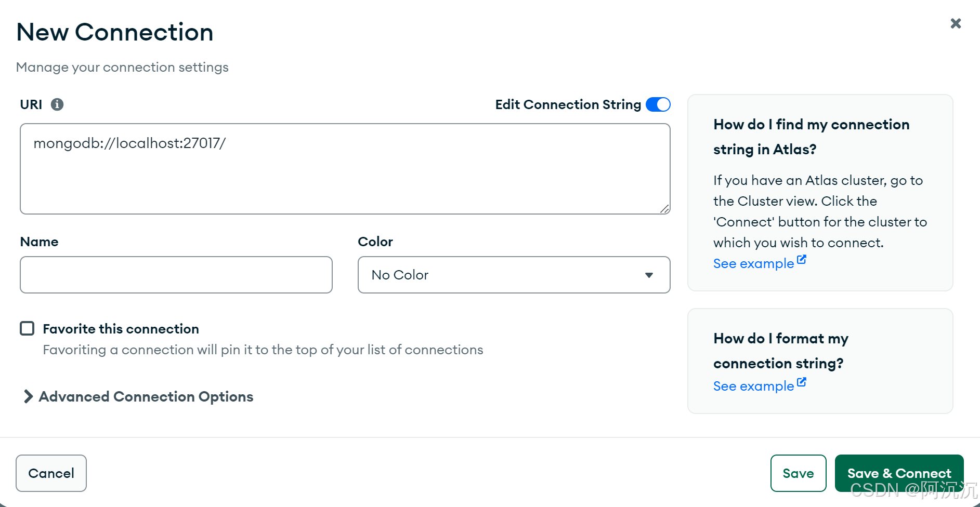Click external link icon beside Atlas See example
Viewport: 980px width, 507px height.
pyautogui.click(x=802, y=259)
